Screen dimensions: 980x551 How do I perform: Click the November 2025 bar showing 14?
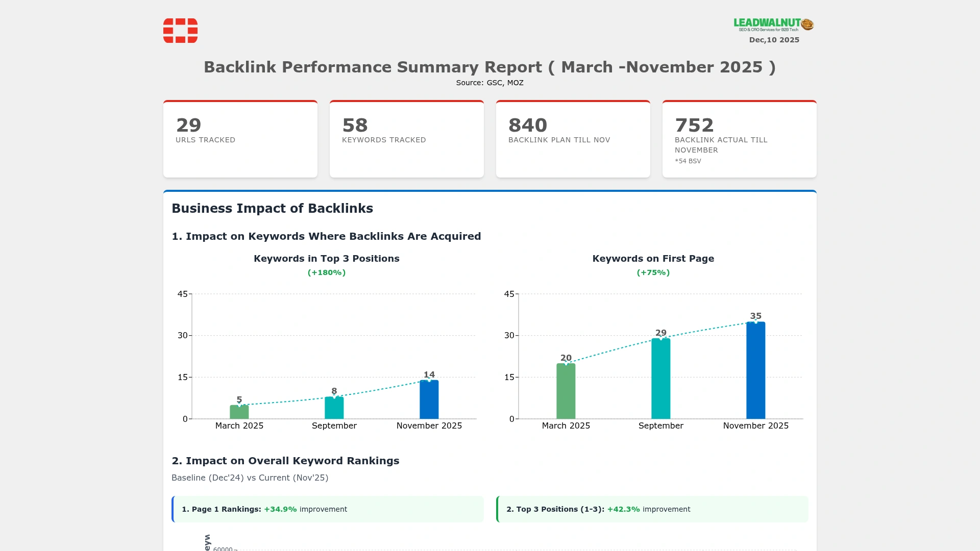429,400
